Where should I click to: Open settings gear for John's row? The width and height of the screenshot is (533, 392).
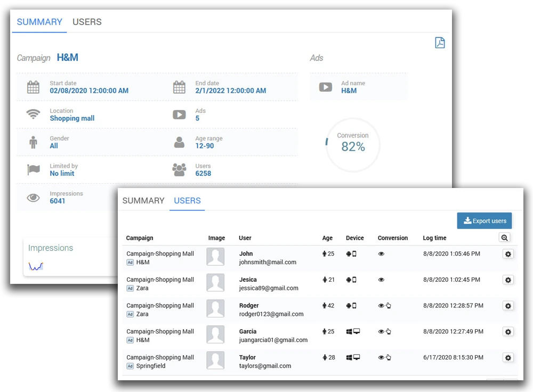[508, 254]
